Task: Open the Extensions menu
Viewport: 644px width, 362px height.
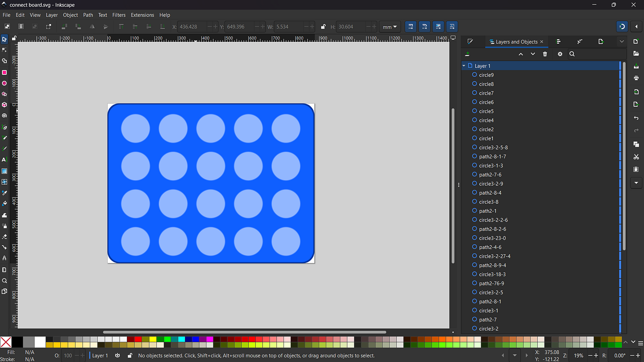Action: pos(143,15)
